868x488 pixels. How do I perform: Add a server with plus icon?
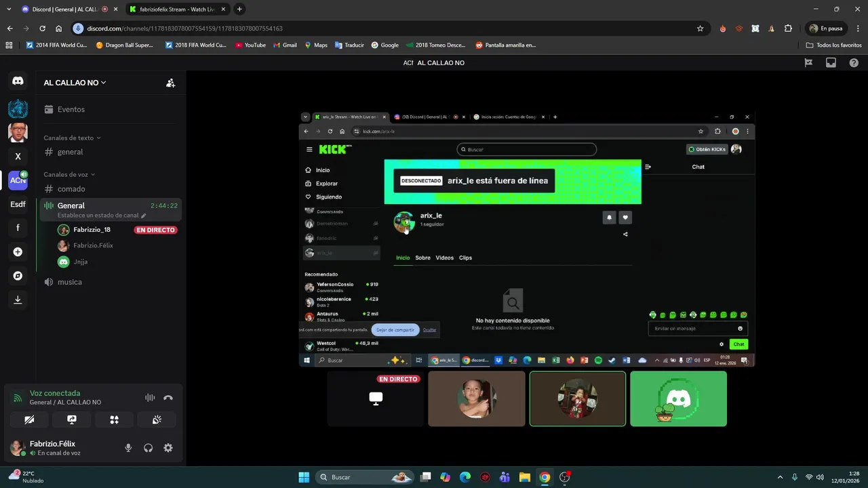[x=18, y=252]
